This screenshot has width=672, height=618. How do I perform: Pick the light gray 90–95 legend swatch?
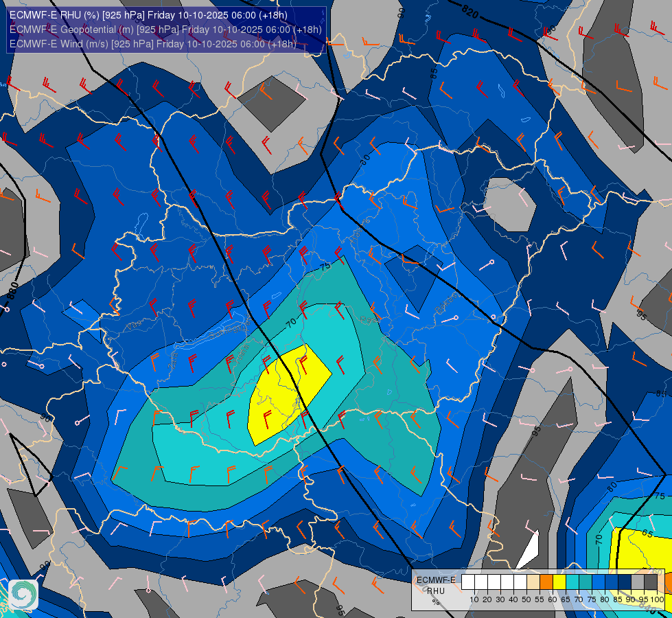pos(638,582)
